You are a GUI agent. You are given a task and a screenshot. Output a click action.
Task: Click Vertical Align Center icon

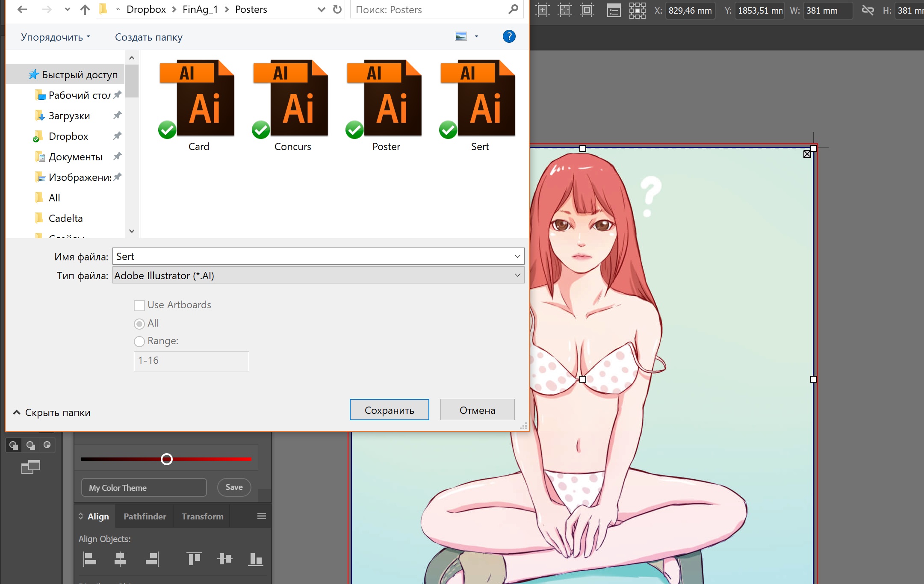[224, 558]
